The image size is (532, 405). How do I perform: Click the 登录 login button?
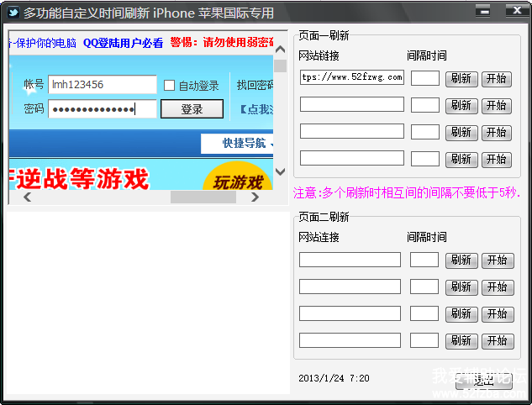192,109
